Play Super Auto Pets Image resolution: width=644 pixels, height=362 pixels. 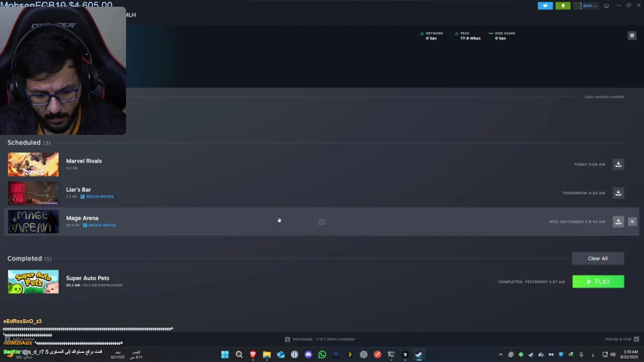tap(598, 282)
